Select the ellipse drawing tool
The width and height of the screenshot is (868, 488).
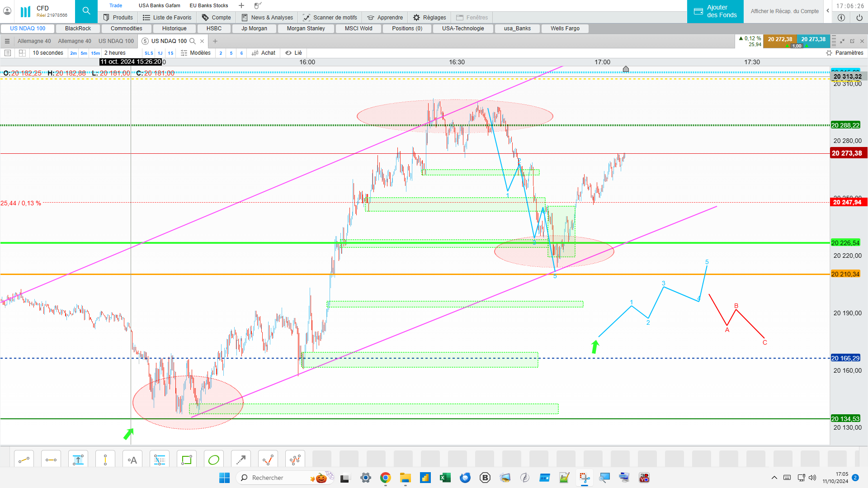pos(214,460)
